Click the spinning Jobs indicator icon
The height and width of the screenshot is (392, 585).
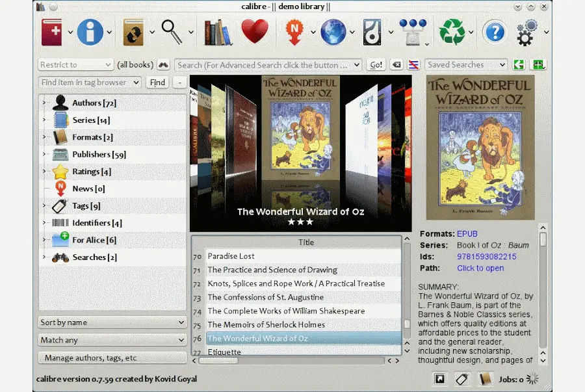click(x=532, y=379)
